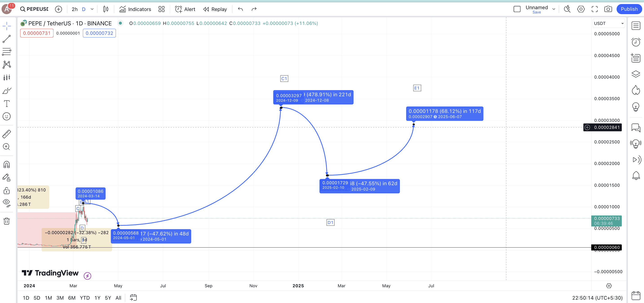Click the PEPEUSD symbol search field

(x=35, y=9)
